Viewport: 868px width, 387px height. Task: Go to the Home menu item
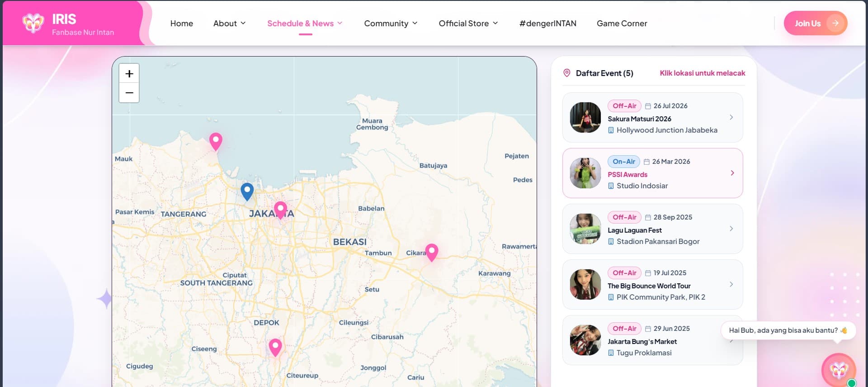pos(182,23)
